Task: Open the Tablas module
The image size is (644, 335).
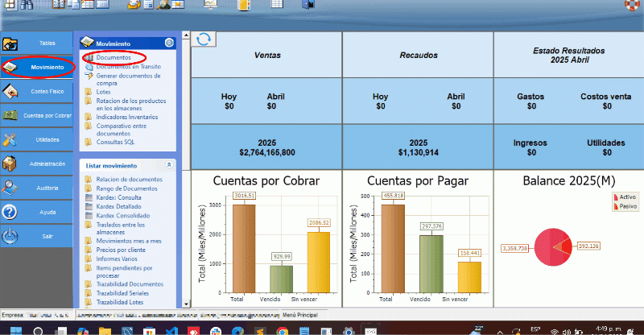Action: (38, 43)
